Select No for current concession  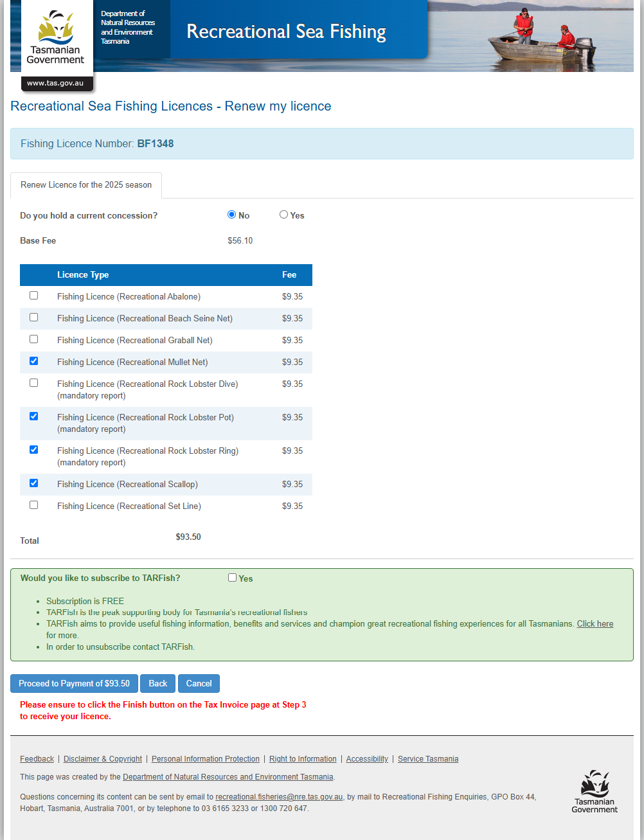click(232, 215)
